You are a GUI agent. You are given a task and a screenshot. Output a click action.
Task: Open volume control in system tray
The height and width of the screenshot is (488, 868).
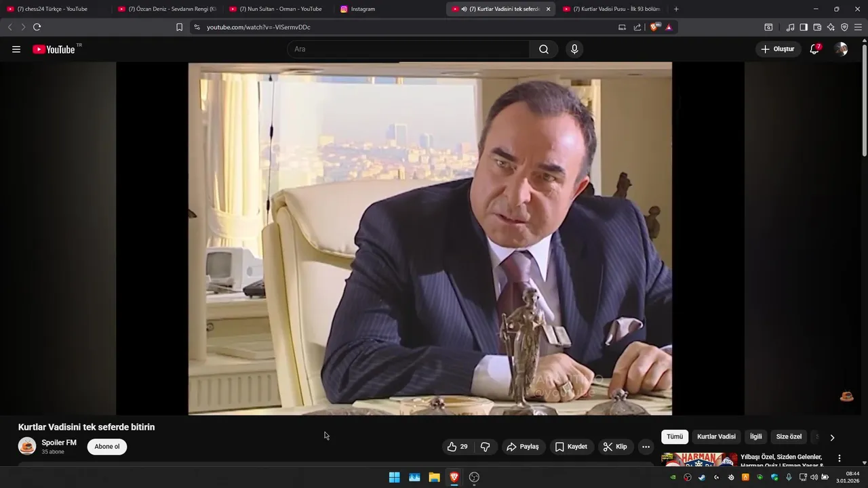[814, 477]
